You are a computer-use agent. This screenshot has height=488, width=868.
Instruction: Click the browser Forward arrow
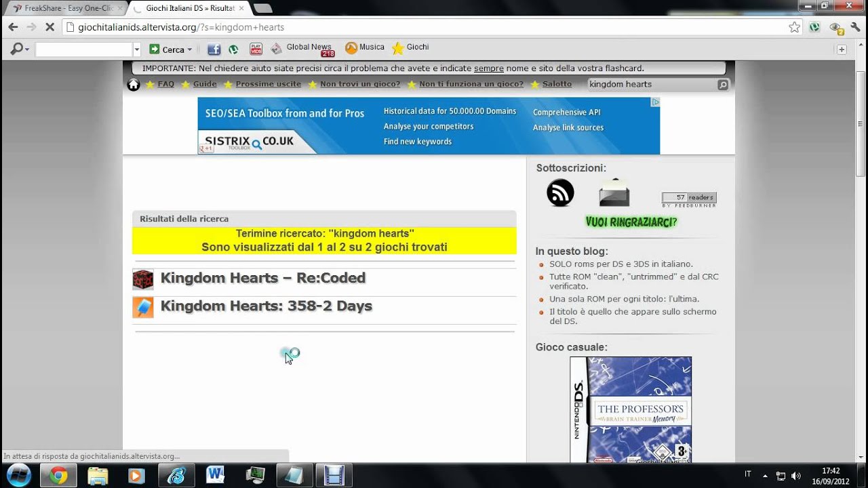click(31, 27)
